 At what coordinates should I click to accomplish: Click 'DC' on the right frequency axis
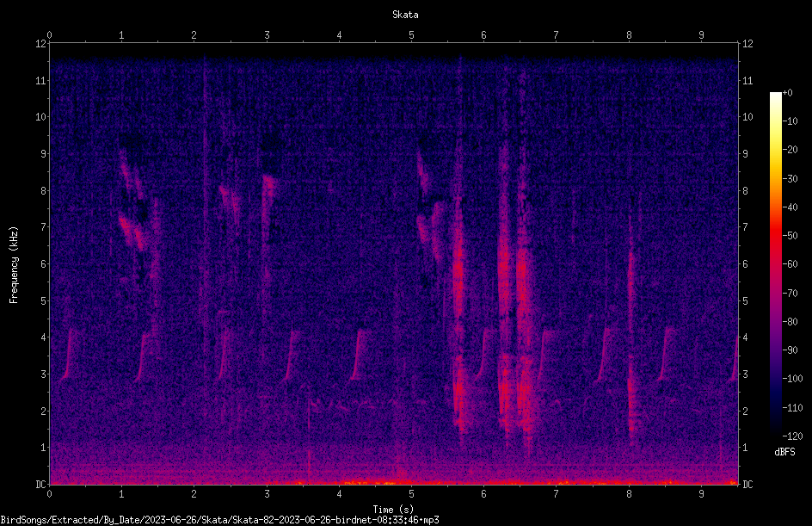click(747, 485)
